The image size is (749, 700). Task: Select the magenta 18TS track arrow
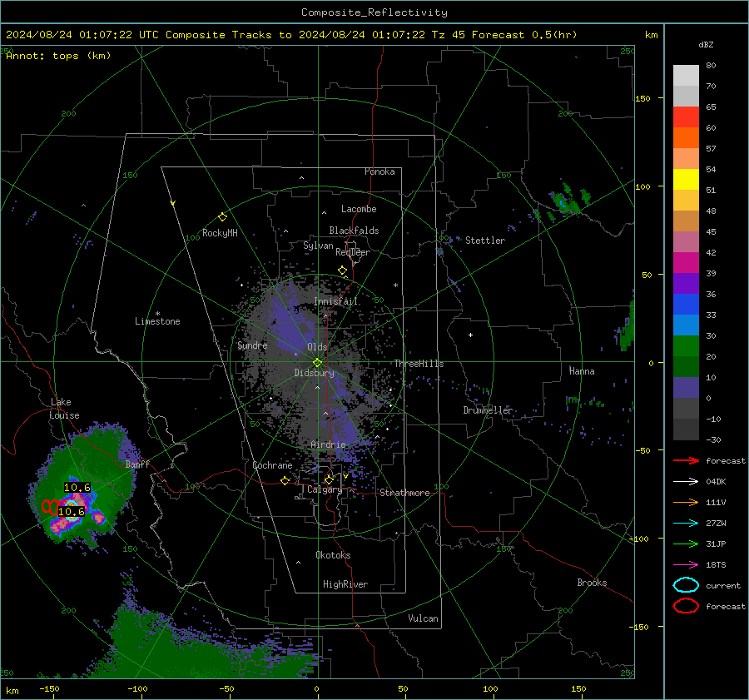(686, 565)
